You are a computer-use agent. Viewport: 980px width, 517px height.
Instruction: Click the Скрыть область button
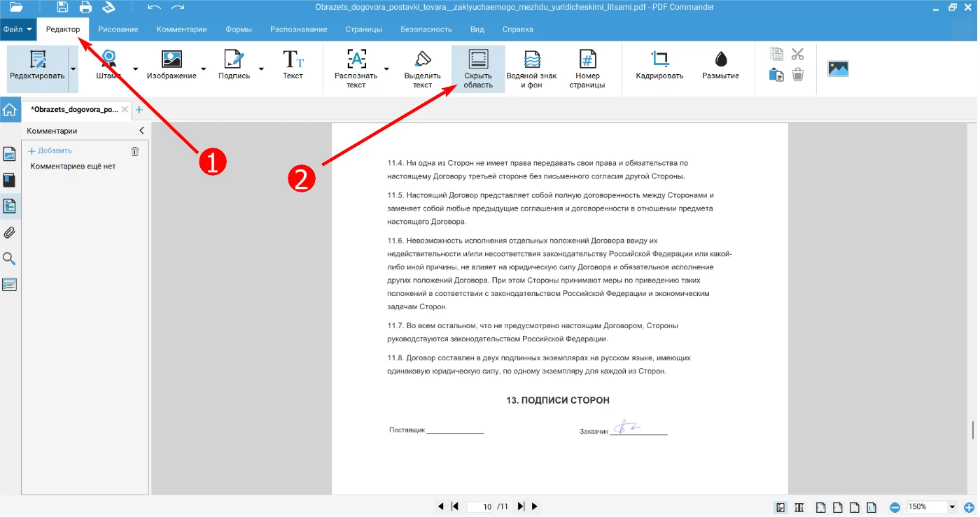tap(478, 69)
